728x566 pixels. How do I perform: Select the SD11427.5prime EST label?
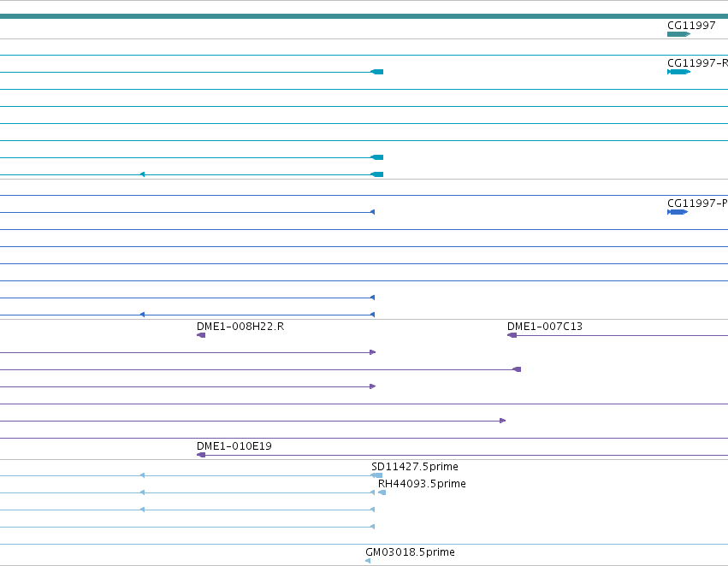(415, 467)
